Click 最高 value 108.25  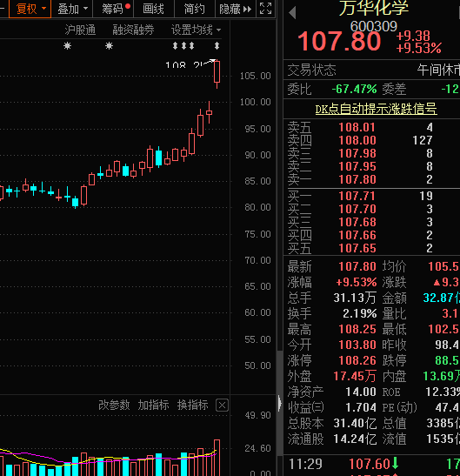[357, 330]
